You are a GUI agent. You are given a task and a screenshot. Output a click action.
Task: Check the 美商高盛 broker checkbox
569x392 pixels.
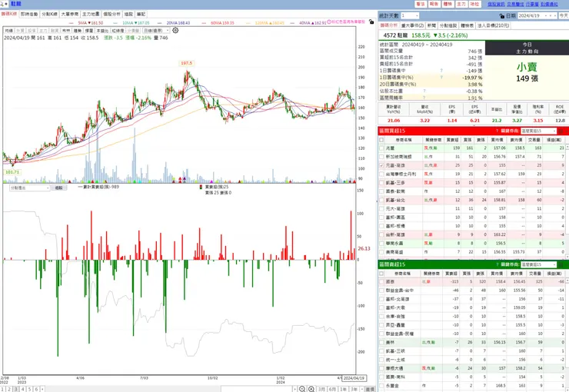tap(381, 252)
